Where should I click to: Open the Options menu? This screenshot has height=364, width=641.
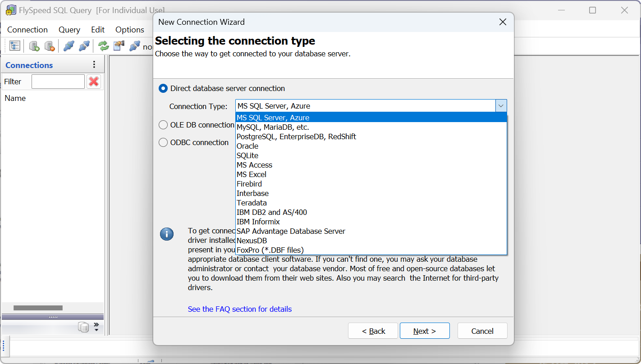tap(130, 30)
